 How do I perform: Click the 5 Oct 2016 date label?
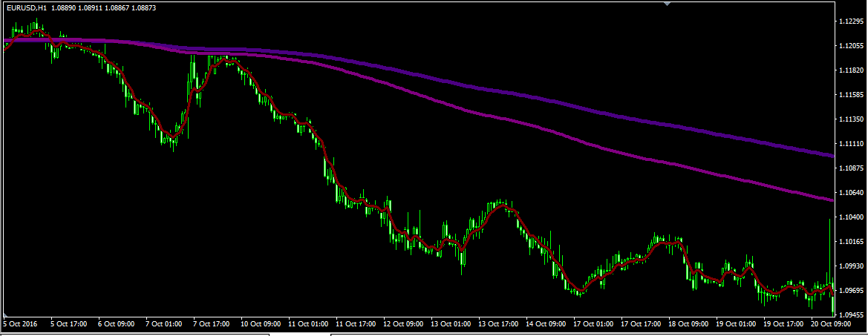21,324
